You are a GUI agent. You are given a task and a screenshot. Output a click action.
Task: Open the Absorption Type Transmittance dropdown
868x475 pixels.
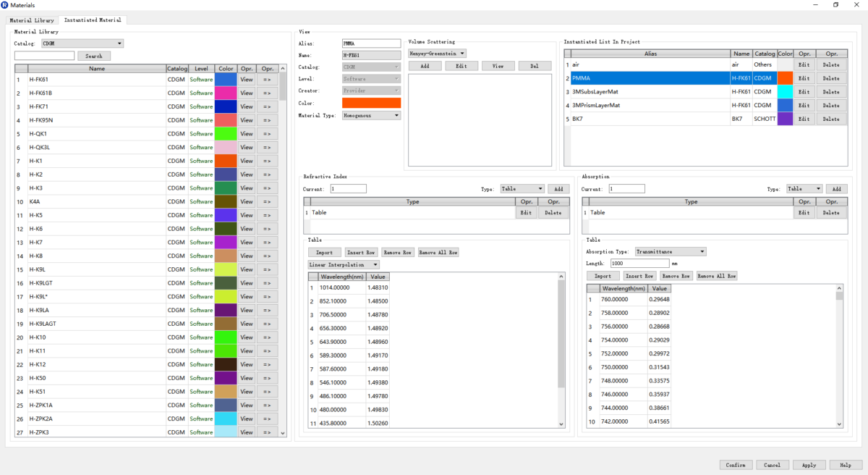coord(670,251)
